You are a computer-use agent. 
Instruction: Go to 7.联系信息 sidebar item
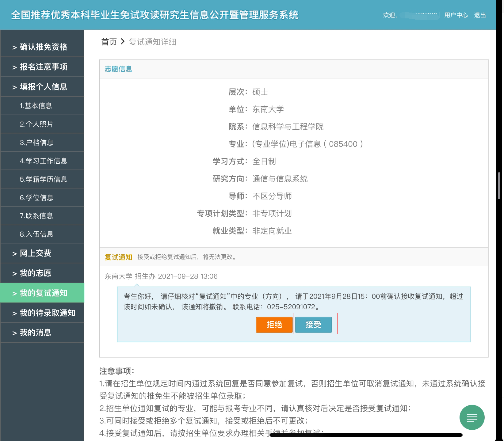pos(36,216)
